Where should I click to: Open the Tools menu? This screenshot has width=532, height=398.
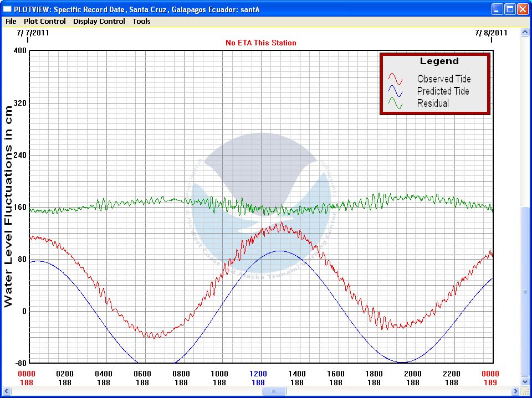tap(141, 22)
